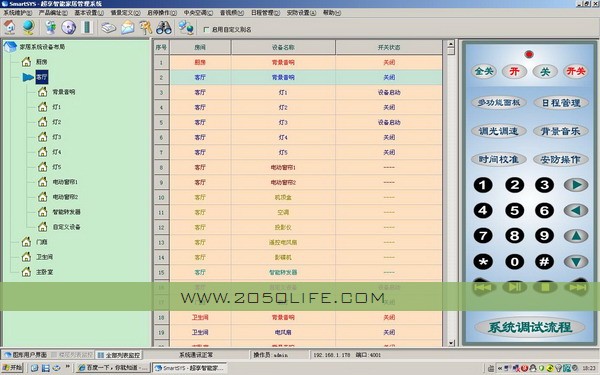Screen dimensions: 600x375
Task: Click the scanner device icon in toolbar
Action: (109, 28)
